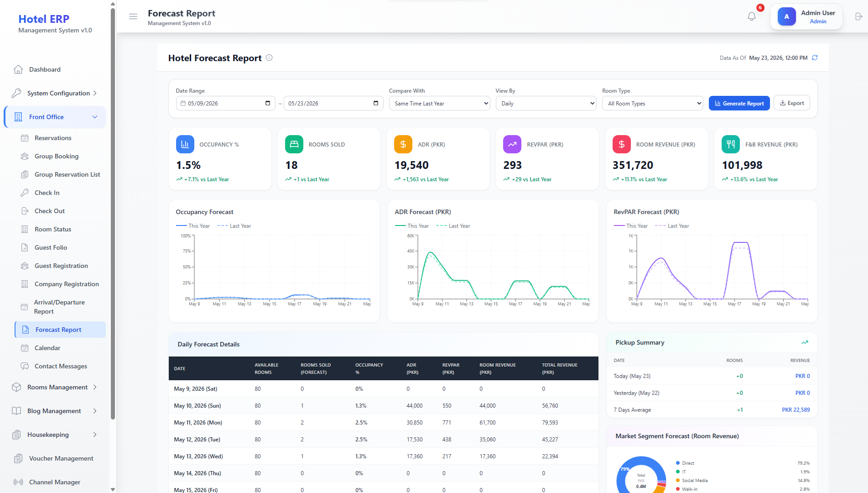Click the Voucher Management icon

[18, 458]
